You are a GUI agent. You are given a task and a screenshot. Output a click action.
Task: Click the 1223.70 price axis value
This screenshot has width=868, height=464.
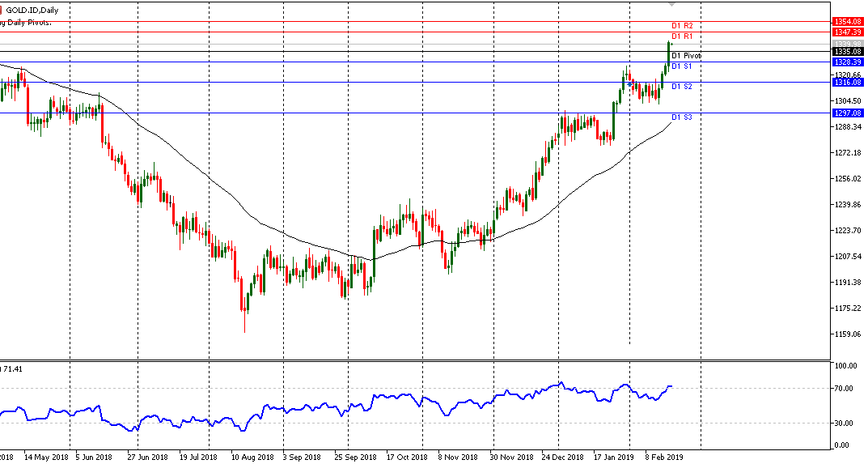pyautogui.click(x=848, y=231)
